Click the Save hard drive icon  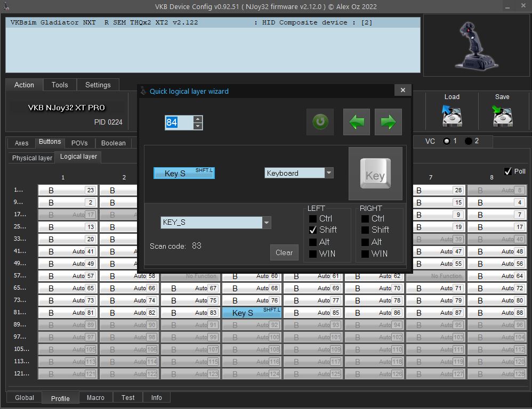(x=502, y=116)
